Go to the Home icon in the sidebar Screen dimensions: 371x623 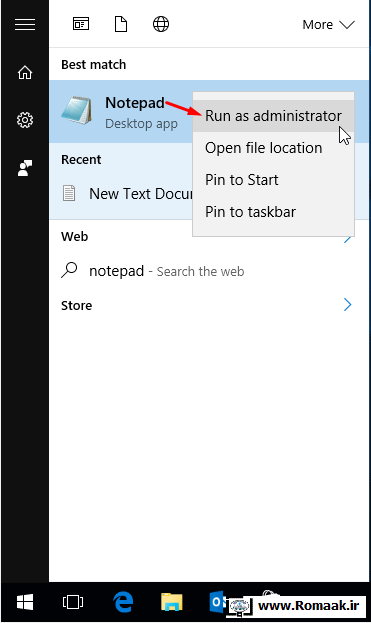[x=25, y=72]
